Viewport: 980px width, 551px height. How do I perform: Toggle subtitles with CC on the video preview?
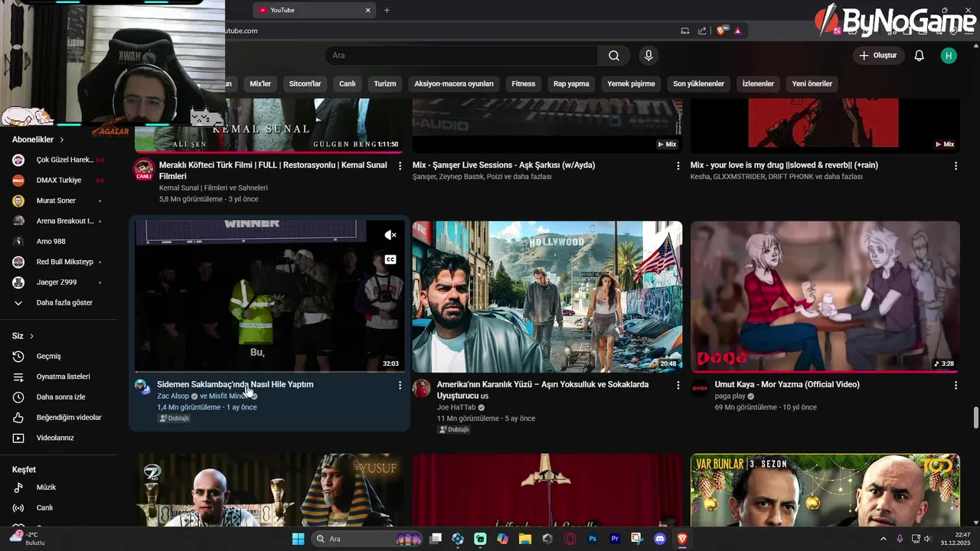[x=390, y=259]
